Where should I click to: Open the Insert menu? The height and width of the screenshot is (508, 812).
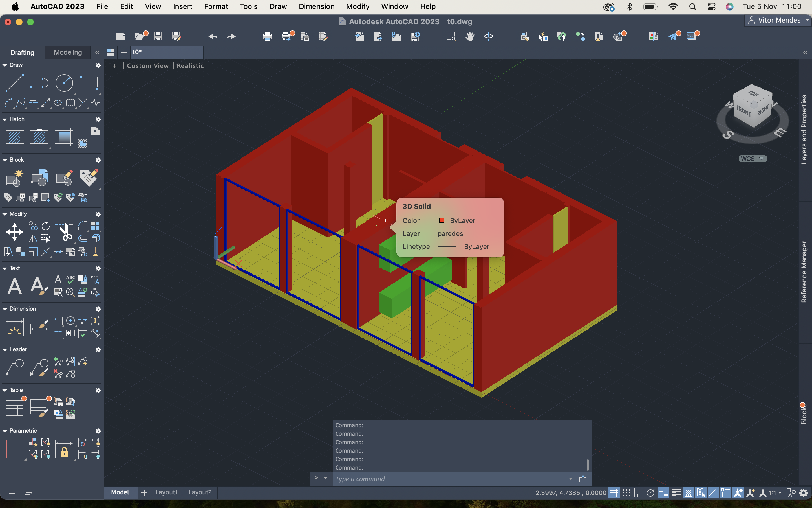click(x=182, y=6)
